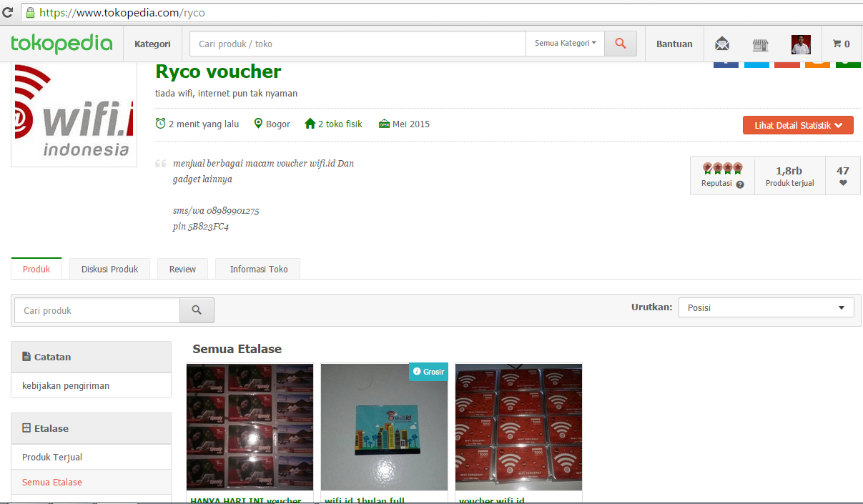Viewport: 863px width, 504px height.
Task: Reload the page with the browser refresh icon
Action: click(x=9, y=13)
